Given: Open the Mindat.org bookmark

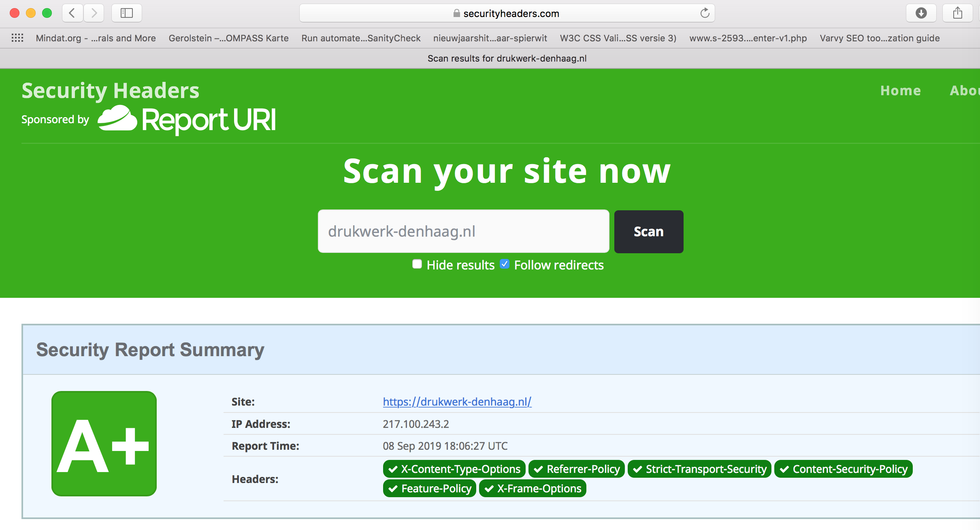Looking at the screenshot, I should pos(96,38).
